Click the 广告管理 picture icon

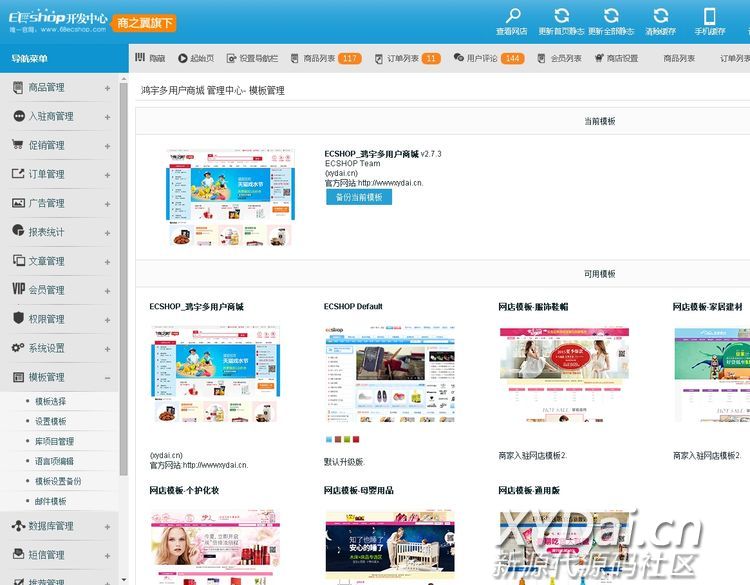[18, 202]
